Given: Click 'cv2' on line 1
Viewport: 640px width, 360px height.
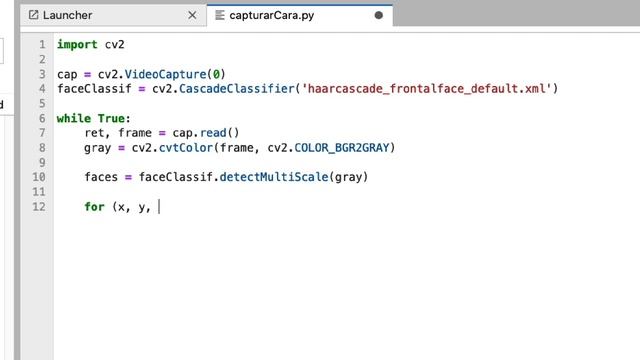Looking at the screenshot, I should (115, 44).
